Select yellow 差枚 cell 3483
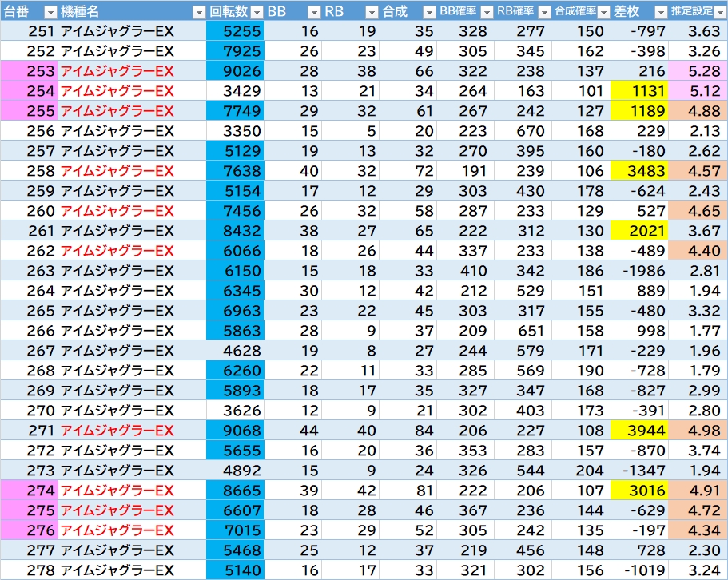728x580 pixels. (639, 171)
